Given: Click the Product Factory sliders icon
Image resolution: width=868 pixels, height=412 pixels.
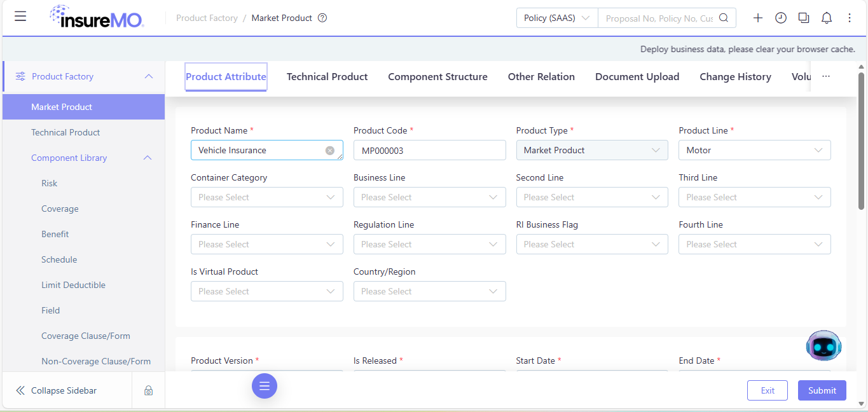Looking at the screenshot, I should 20,76.
